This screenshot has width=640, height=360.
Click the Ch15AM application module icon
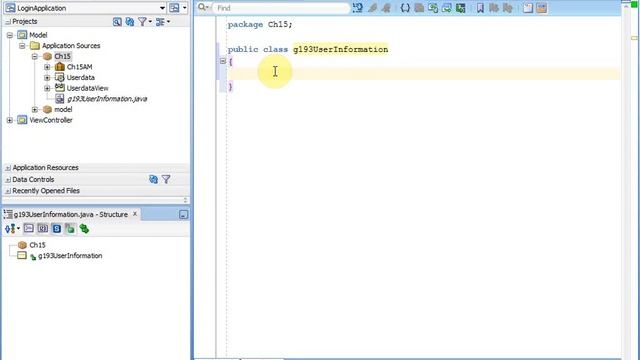(x=60, y=67)
